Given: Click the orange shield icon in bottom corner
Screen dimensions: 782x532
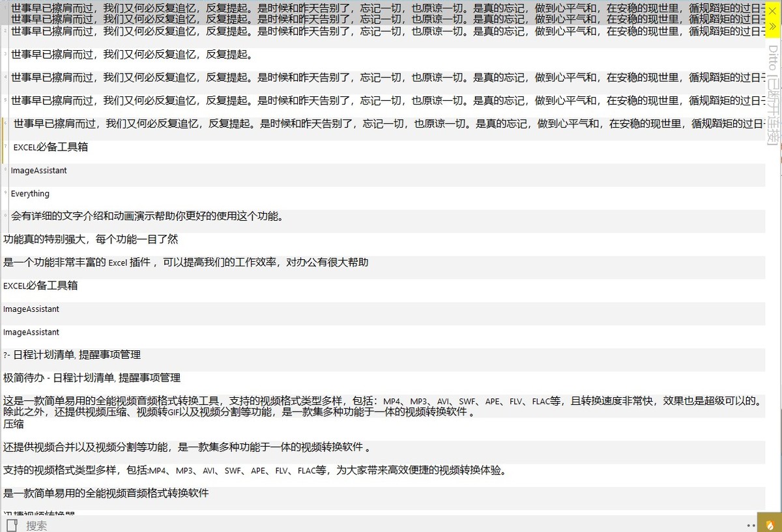Looking at the screenshot, I should click(x=770, y=524).
